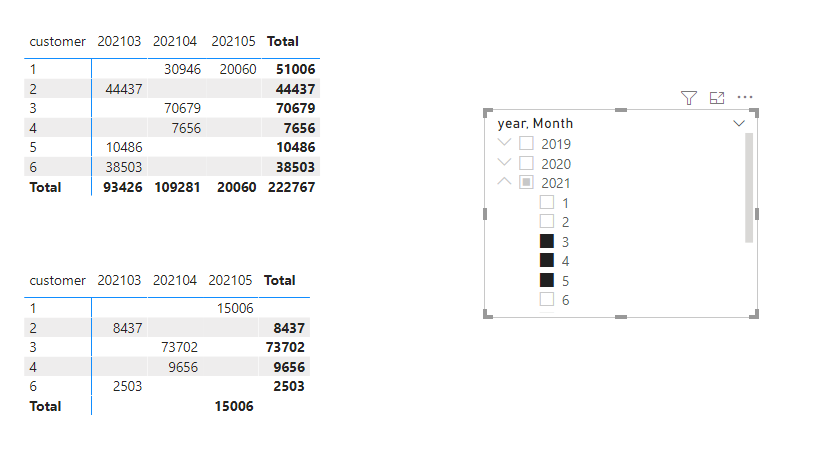Select customer 3 row in bottom matrix
The image size is (824, 475).
click(x=167, y=347)
